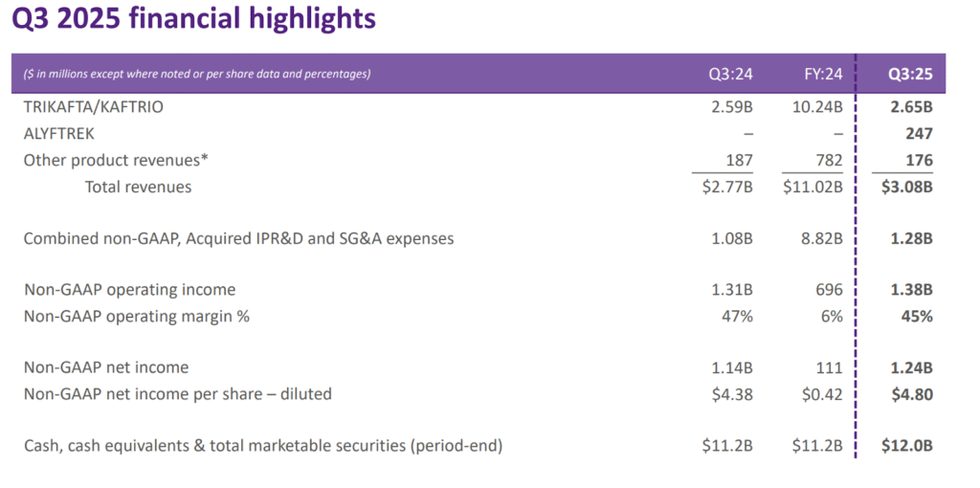Select the Total revenues row label
Image resolution: width=980 pixels, height=488 pixels.
coord(138,188)
